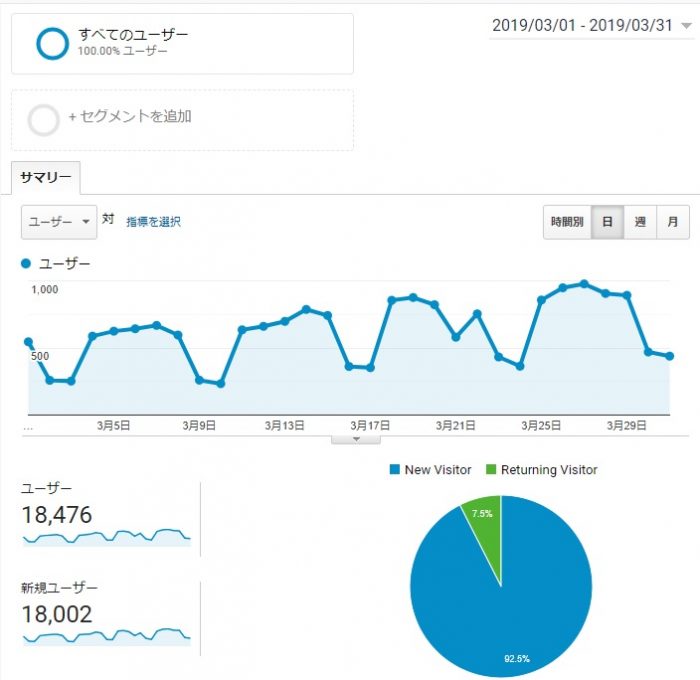Select the 月 monthly view button
This screenshot has width=700, height=680.
click(x=673, y=222)
